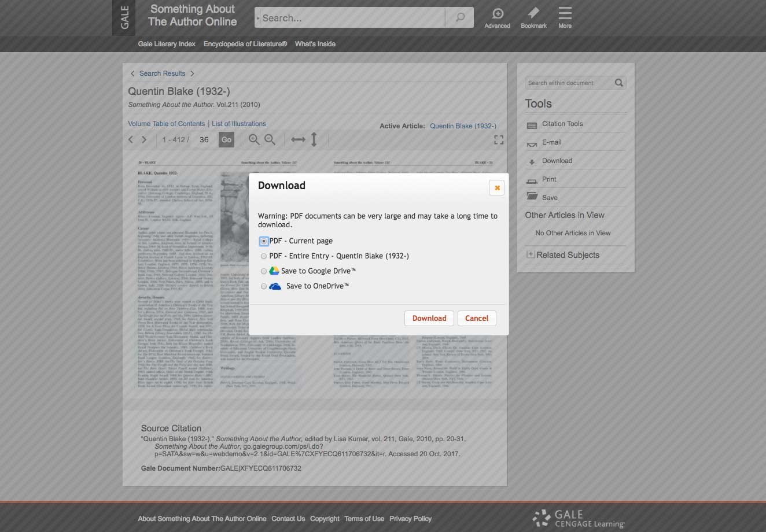This screenshot has height=532, width=766.
Task: Select PDF - Entire Entry option
Action: point(264,256)
